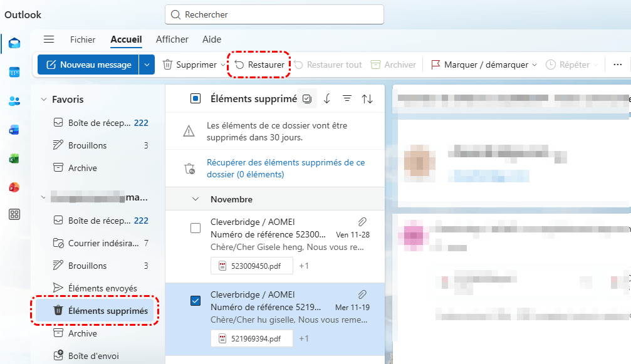Click in the Rechercher search box
631x364 pixels.
point(276,14)
